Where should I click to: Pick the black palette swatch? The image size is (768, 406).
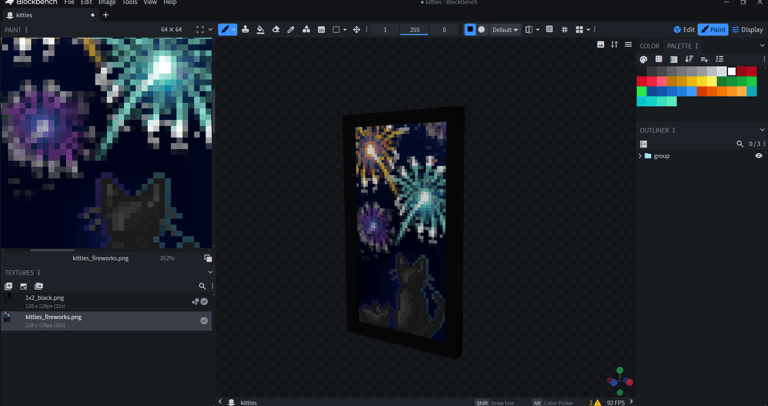pos(642,72)
